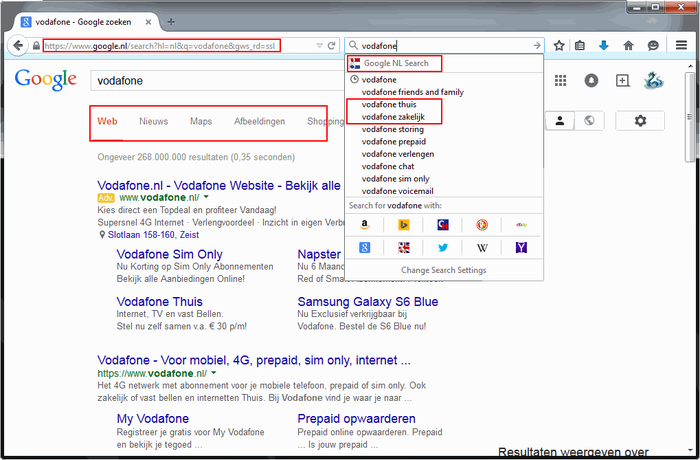Image resolution: width=700 pixels, height=460 pixels.
Task: Click the browser URL address bar
Action: pos(179,46)
